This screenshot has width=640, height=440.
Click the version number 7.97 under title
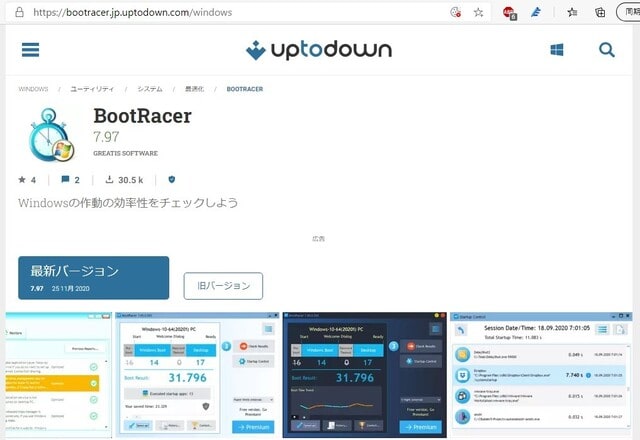pos(106,137)
